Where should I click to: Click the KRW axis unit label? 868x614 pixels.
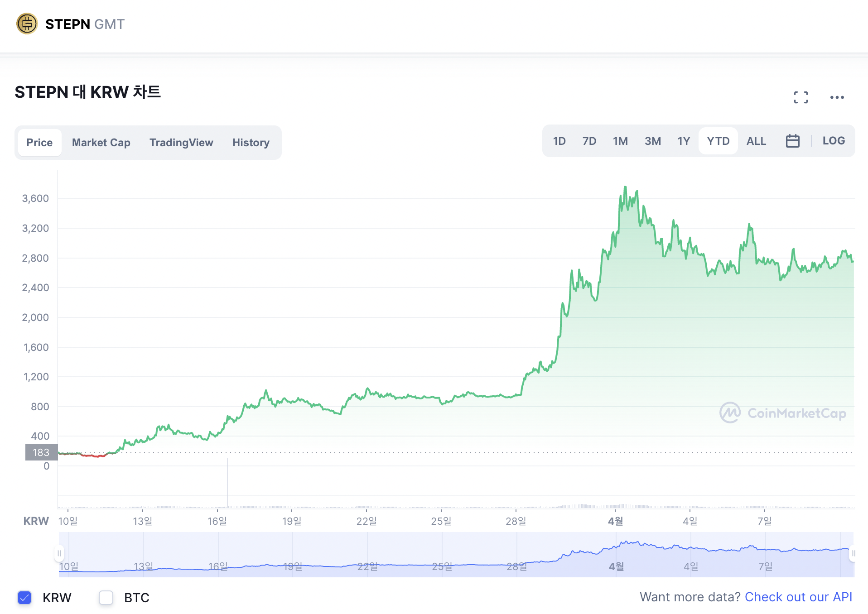(36, 521)
